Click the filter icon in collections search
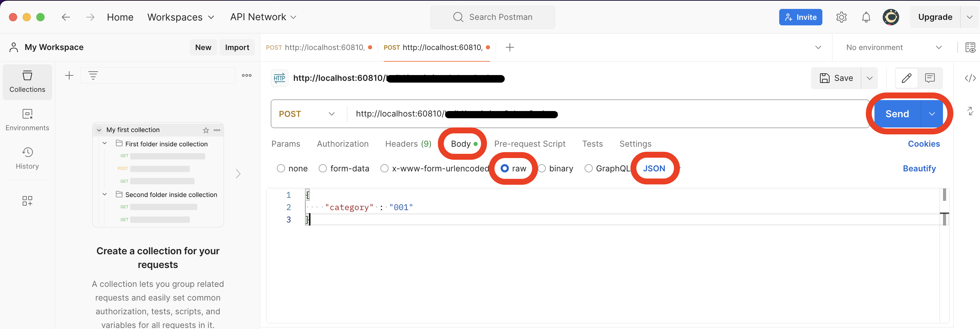980x329 pixels. point(93,75)
